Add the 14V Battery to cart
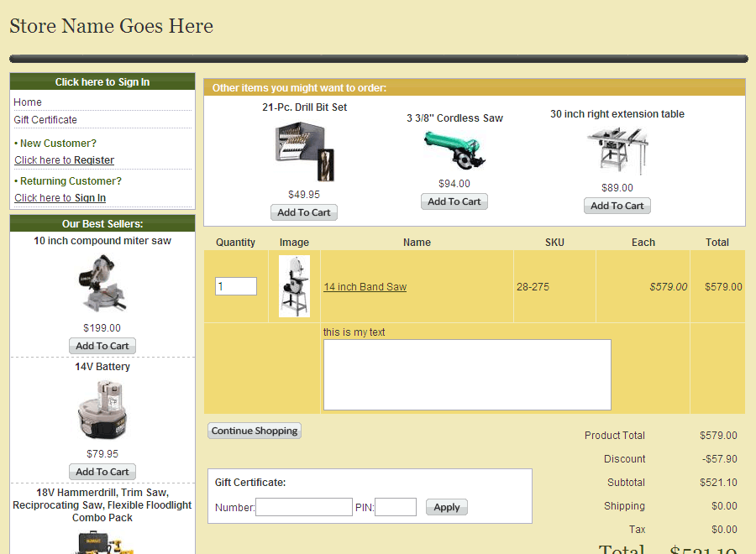Viewport: 756px width, 554px height. click(x=102, y=472)
